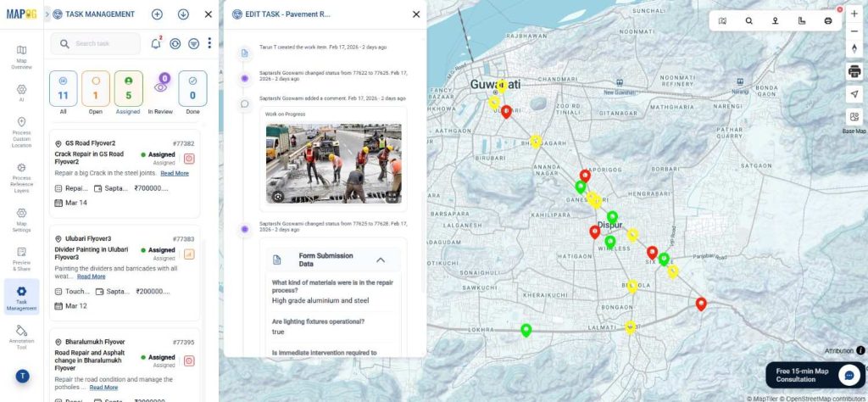Click the Search task field
This screenshot has height=402, width=868.
click(96, 44)
